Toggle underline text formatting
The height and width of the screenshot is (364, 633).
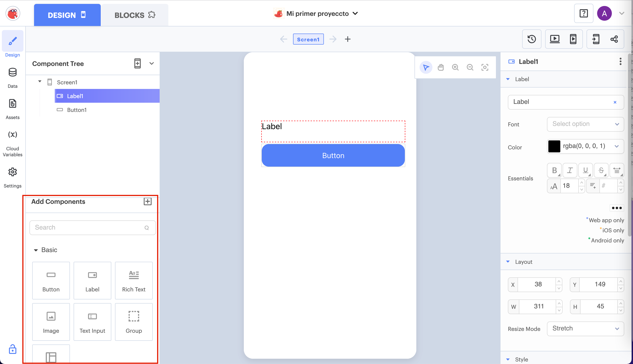[585, 170]
